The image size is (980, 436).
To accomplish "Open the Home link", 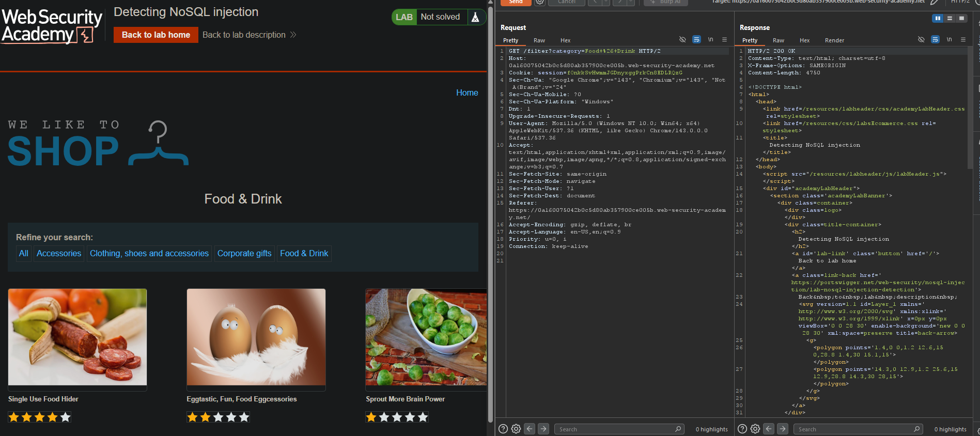I will point(467,92).
